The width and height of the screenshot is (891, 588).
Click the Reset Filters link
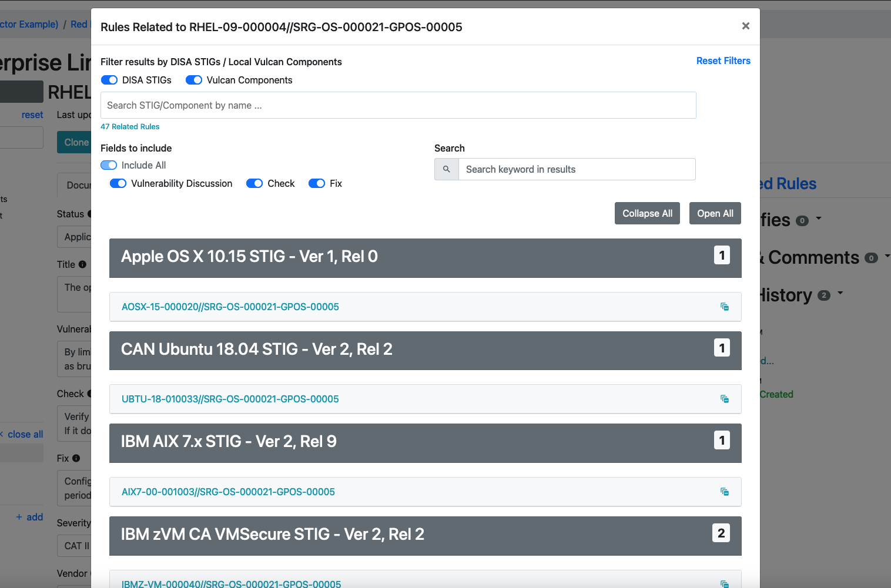pyautogui.click(x=723, y=61)
